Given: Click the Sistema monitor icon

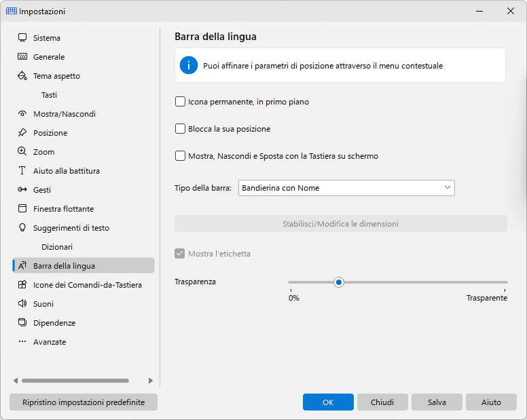Looking at the screenshot, I should coord(22,37).
